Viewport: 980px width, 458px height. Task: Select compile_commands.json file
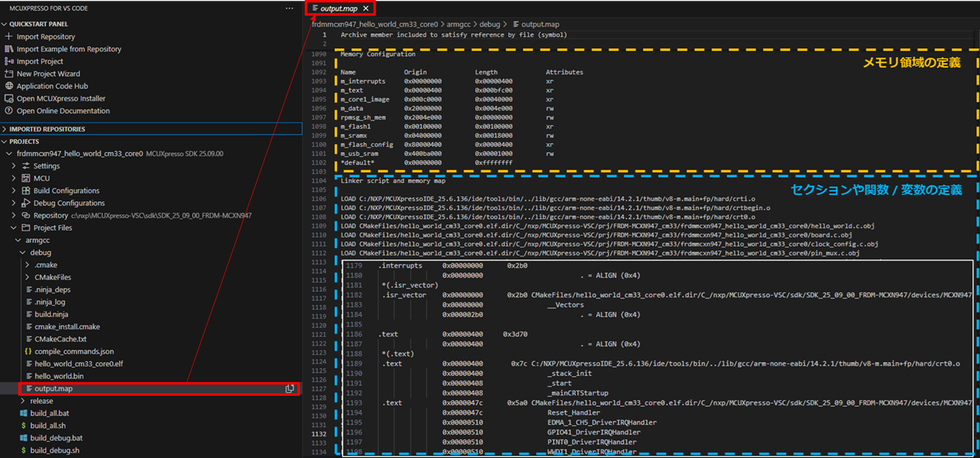pyautogui.click(x=73, y=352)
